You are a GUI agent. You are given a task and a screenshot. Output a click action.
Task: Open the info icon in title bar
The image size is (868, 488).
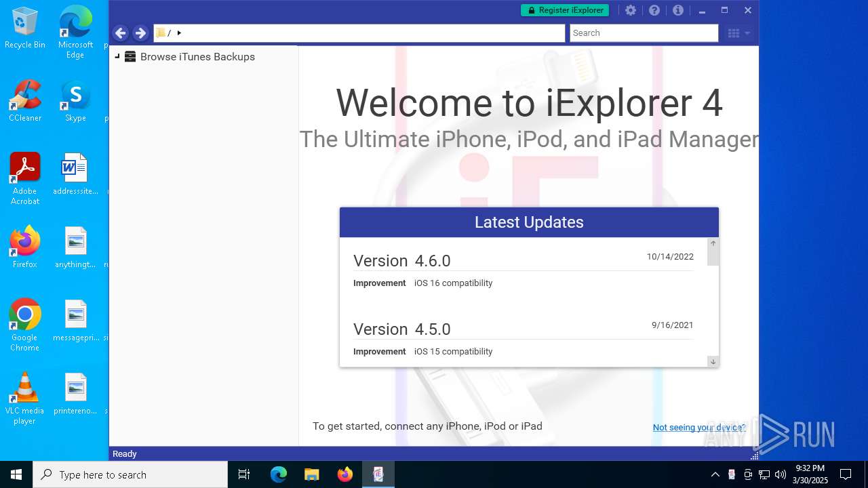point(677,10)
